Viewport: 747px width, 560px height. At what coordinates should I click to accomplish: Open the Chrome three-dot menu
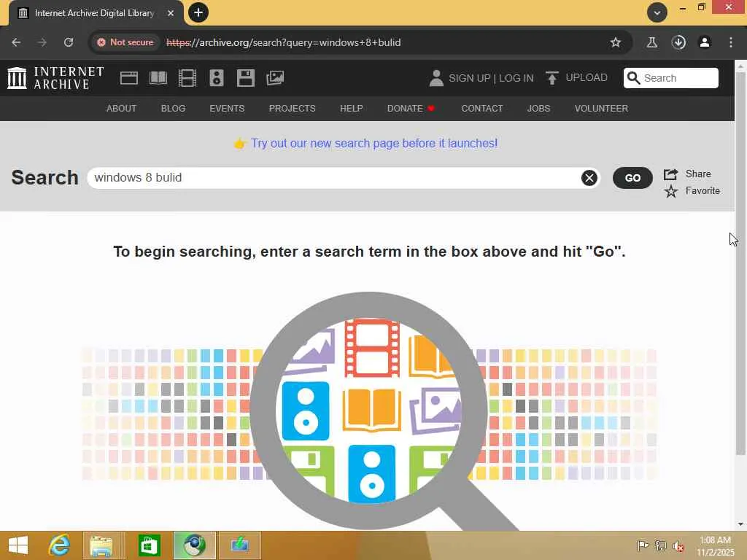coord(731,42)
